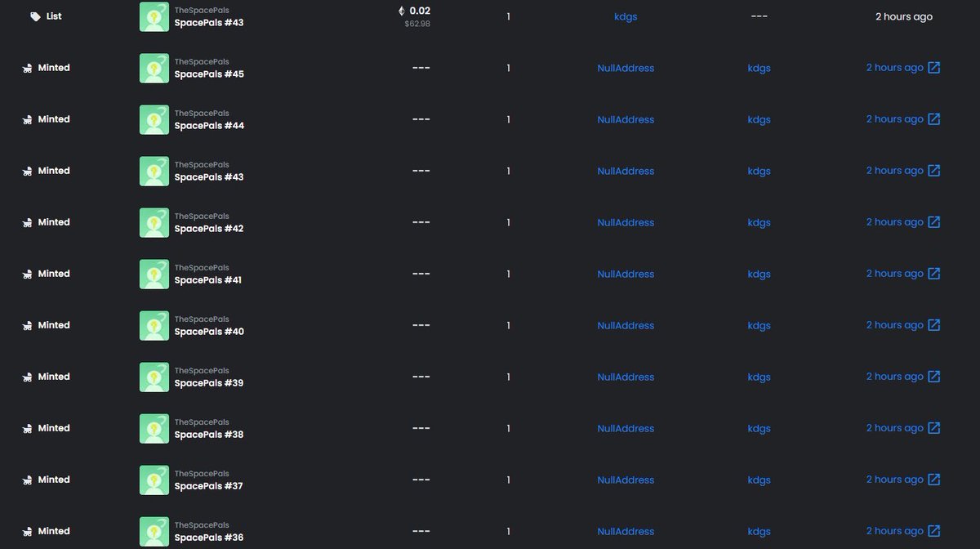Open external link icon for SpacePals #42 mint

click(934, 222)
